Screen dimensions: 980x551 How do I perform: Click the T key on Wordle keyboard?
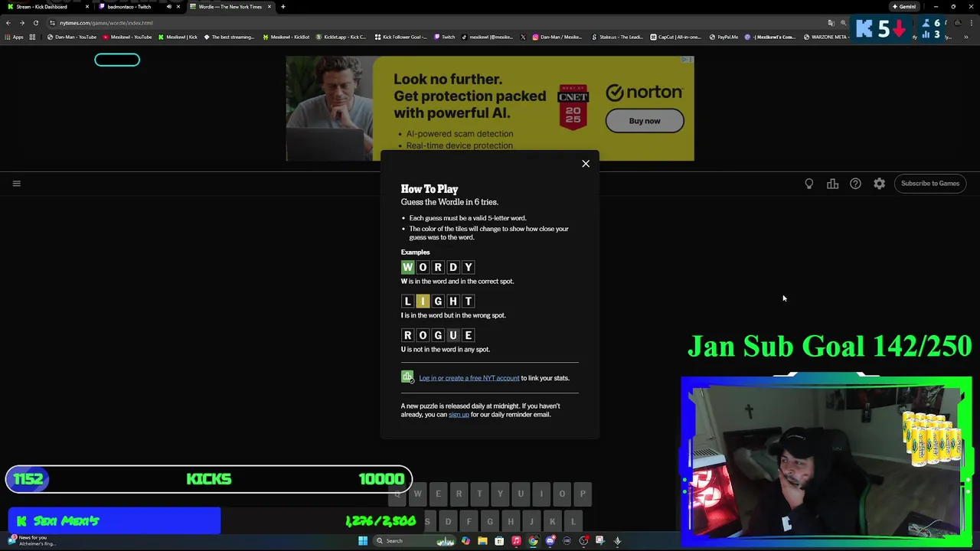(479, 494)
